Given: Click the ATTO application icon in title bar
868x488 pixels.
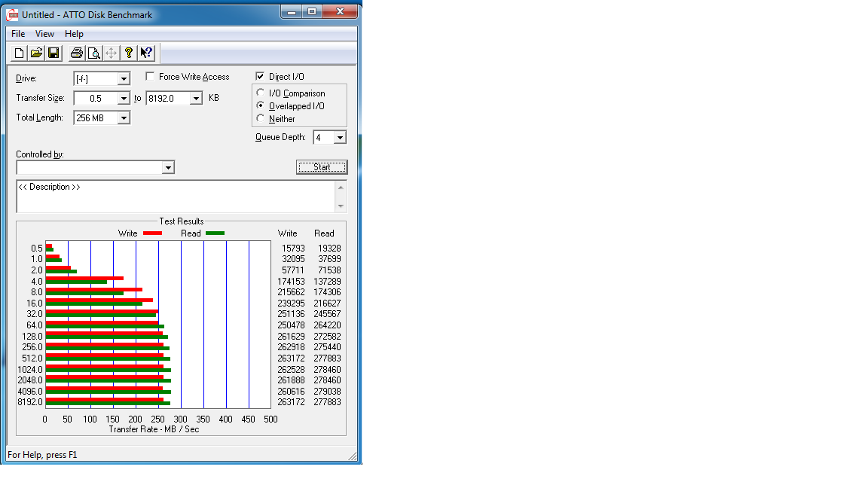Looking at the screenshot, I should 13,15.
